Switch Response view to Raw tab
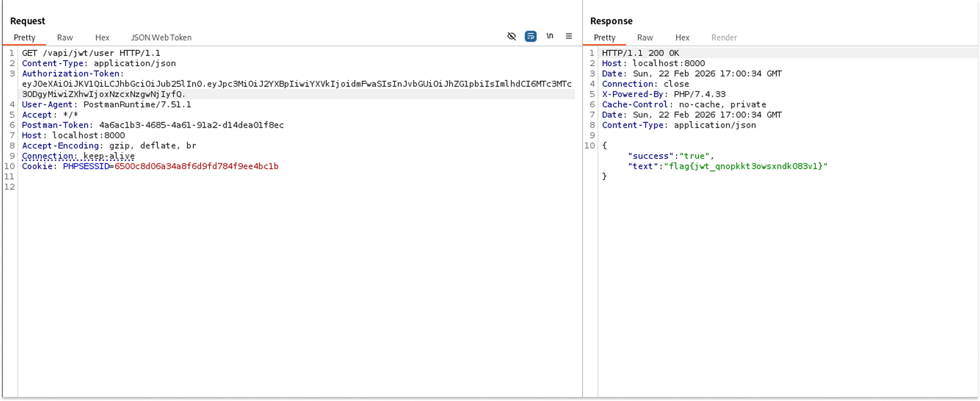 [x=645, y=38]
